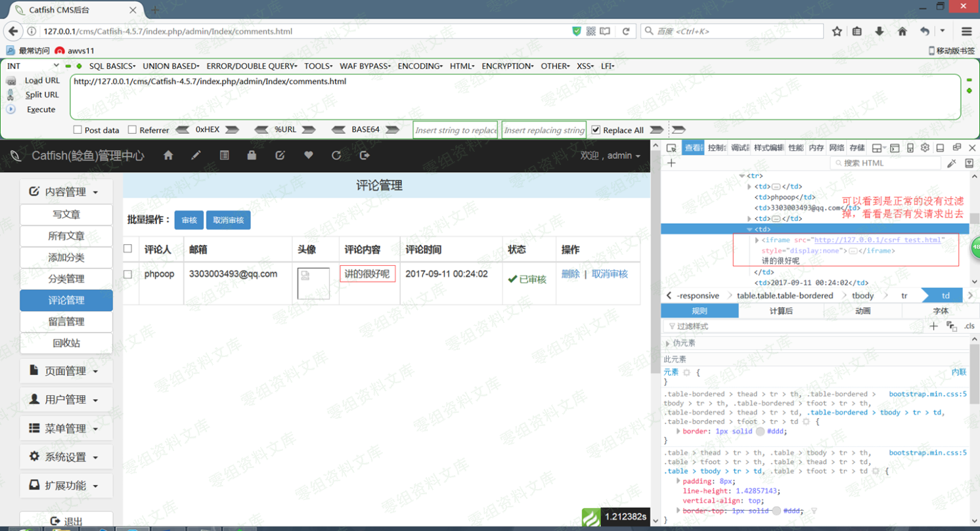Click the 删除 link in the operations column
This screenshot has width=980, height=531.
pyautogui.click(x=570, y=274)
